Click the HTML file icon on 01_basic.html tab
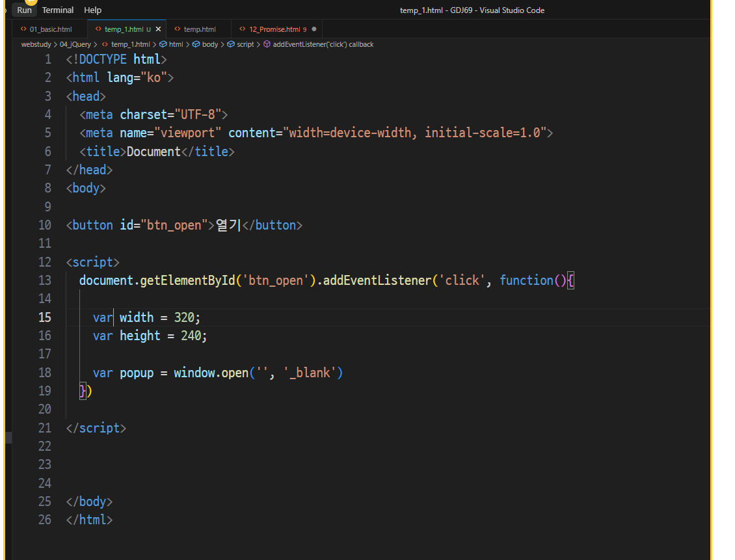Image resolution: width=735 pixels, height=560 pixels. point(23,29)
